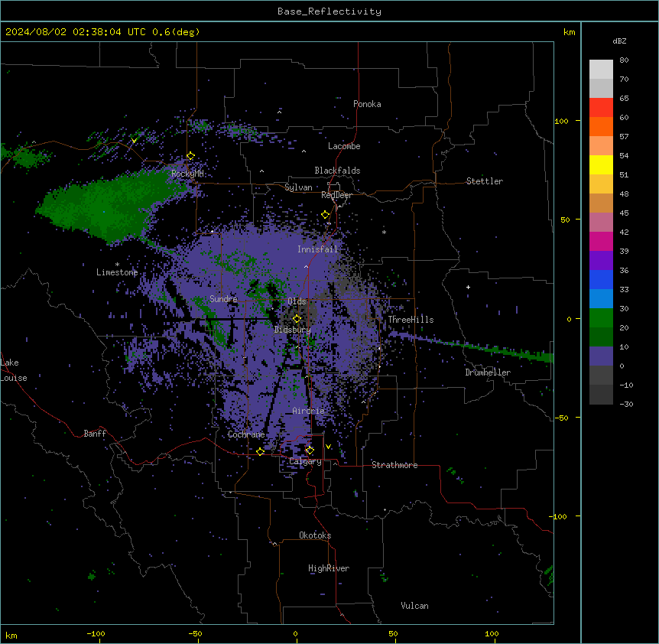659x644 pixels.
Task: Click the Sylvan label
Action: (298, 187)
